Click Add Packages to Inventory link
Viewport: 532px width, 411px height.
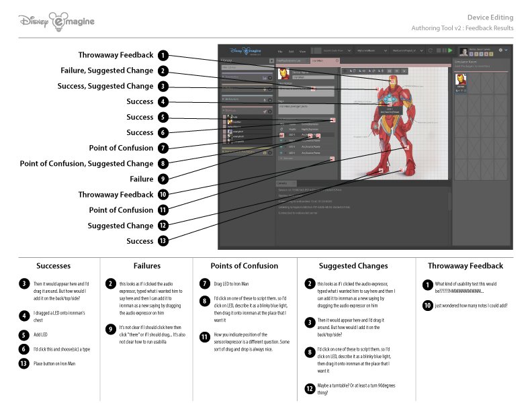point(472,66)
